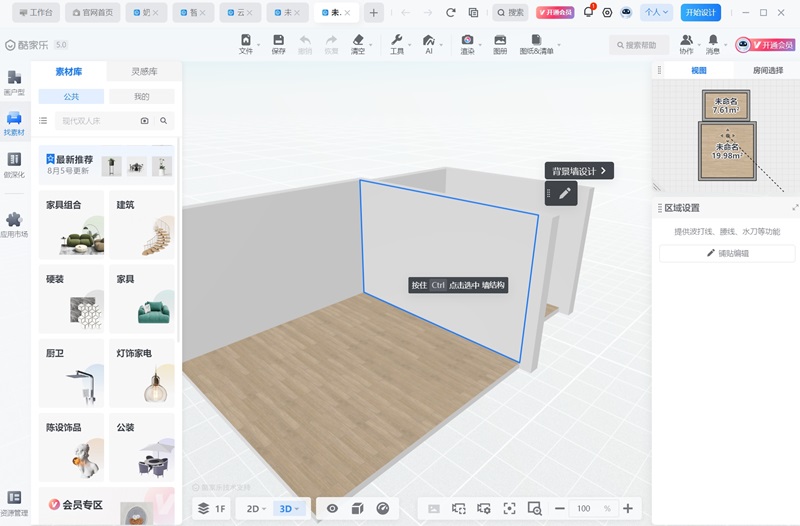This screenshot has width=800, height=526.
Task: Switch to the 灵感库 tab
Action: coord(144,72)
